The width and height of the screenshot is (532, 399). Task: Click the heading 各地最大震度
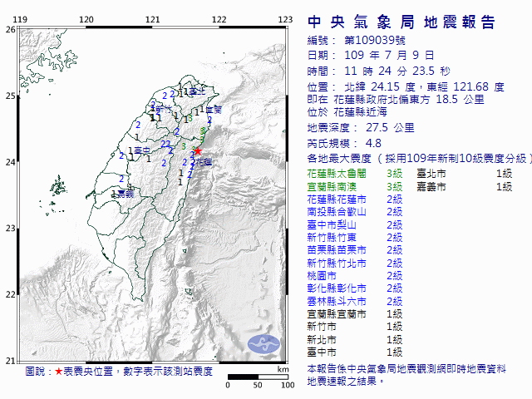(x=339, y=159)
